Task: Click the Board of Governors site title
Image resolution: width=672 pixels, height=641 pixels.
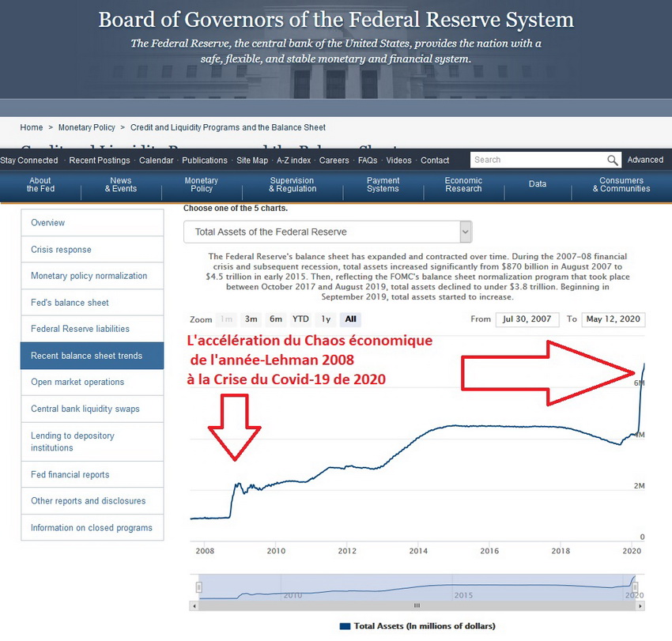Action: tap(336, 20)
